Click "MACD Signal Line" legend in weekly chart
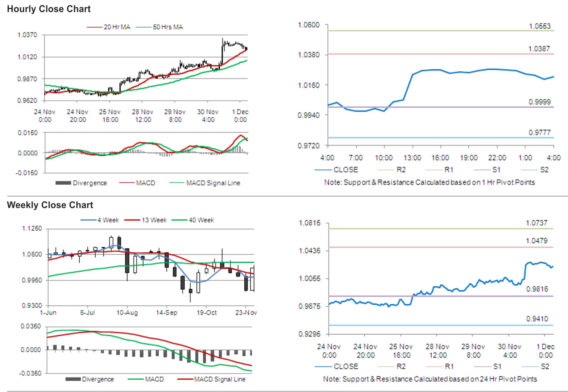This screenshot has height=392, width=568. pos(220,379)
